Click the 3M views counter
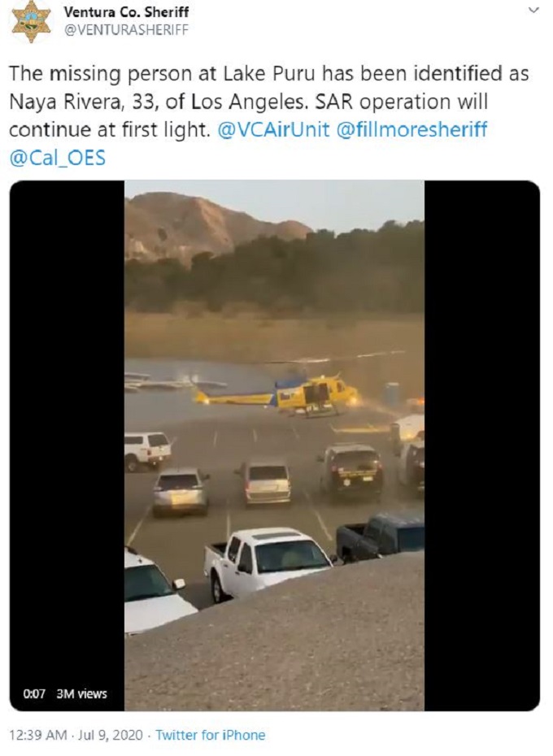 coord(81,693)
